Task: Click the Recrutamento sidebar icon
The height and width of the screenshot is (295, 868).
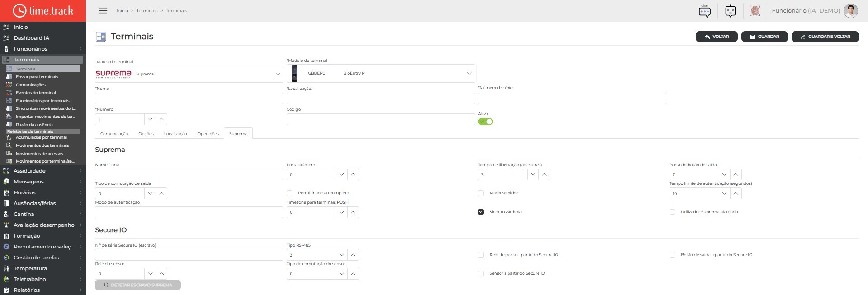Action: [6, 247]
